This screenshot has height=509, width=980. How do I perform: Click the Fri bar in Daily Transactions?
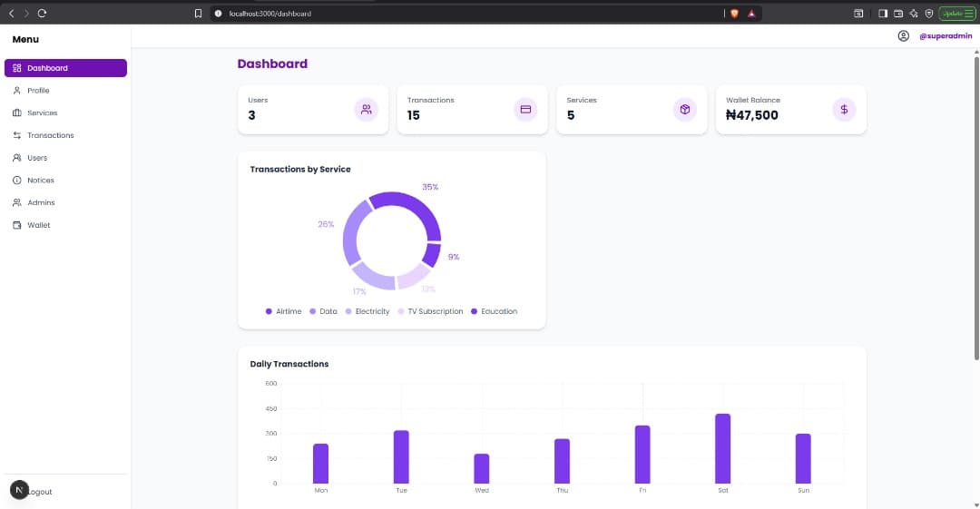(642, 454)
